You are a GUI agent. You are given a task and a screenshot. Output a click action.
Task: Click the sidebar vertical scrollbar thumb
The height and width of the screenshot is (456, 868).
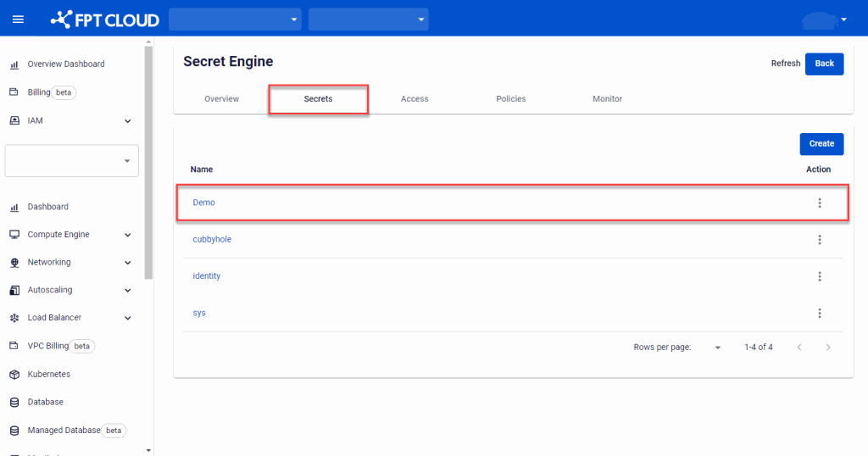148,163
